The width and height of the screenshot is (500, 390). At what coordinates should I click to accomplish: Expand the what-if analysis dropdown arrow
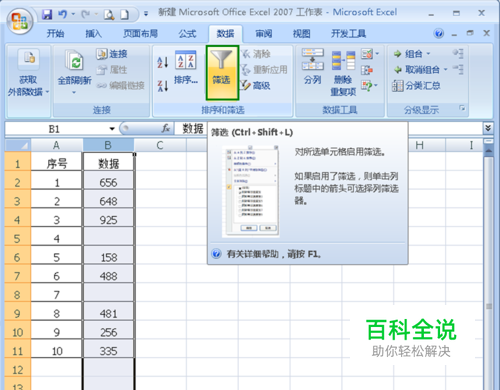point(376,86)
